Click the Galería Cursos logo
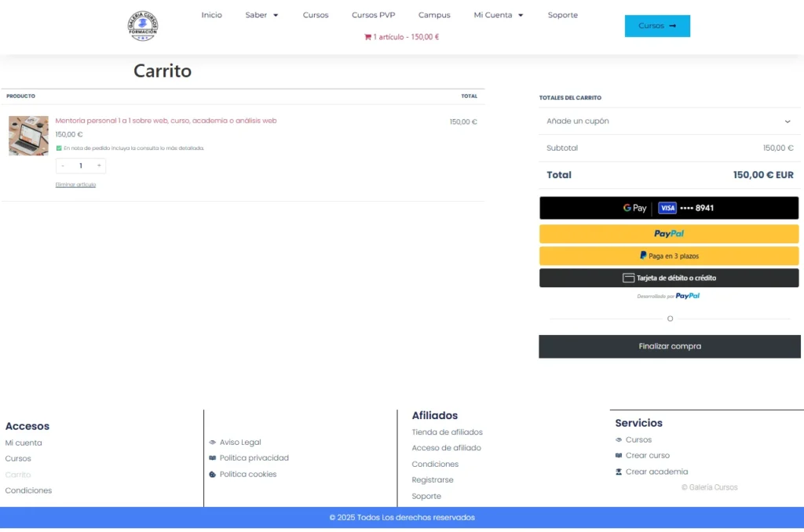 (143, 26)
